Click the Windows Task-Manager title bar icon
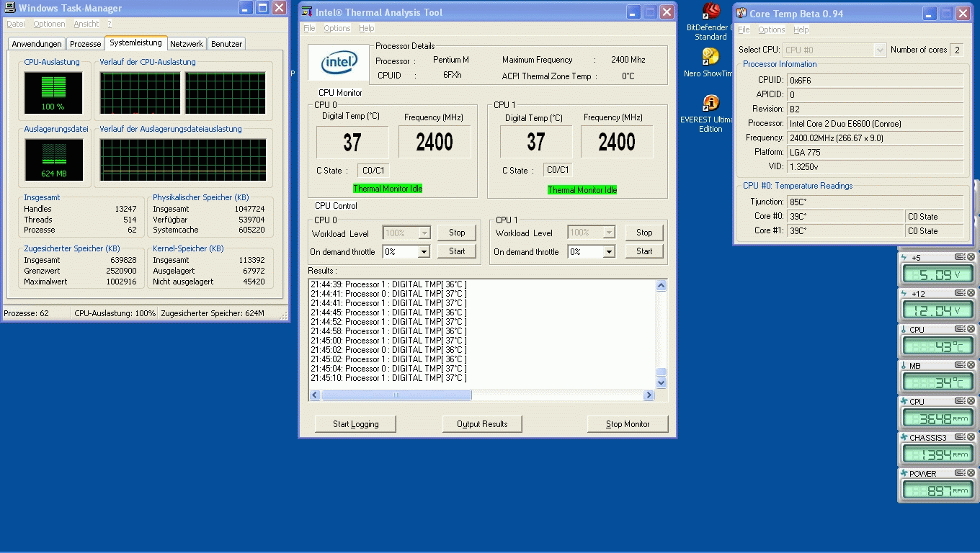This screenshot has height=553, width=980. coord(9,9)
